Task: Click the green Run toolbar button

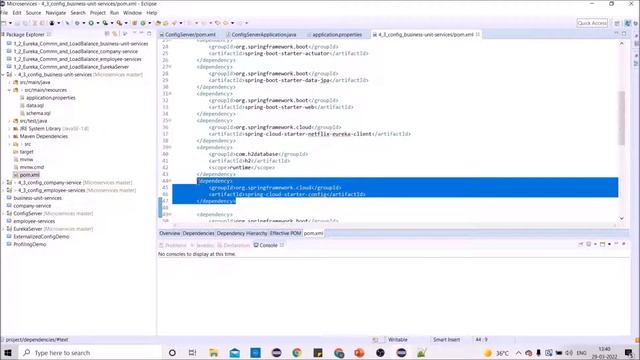Action: click(91, 23)
